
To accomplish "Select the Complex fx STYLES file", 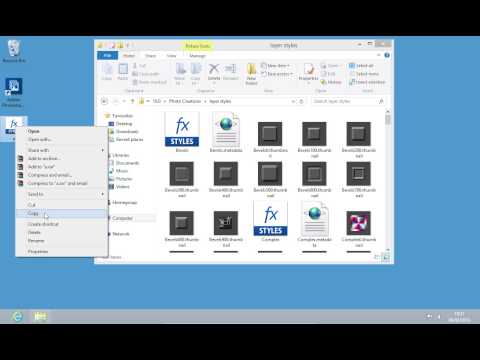I will point(270,218).
